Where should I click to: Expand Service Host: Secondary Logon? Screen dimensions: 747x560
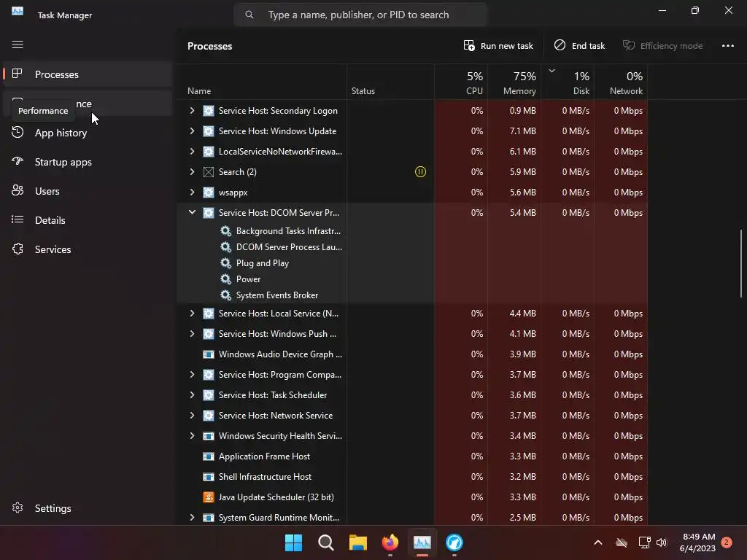(192, 111)
